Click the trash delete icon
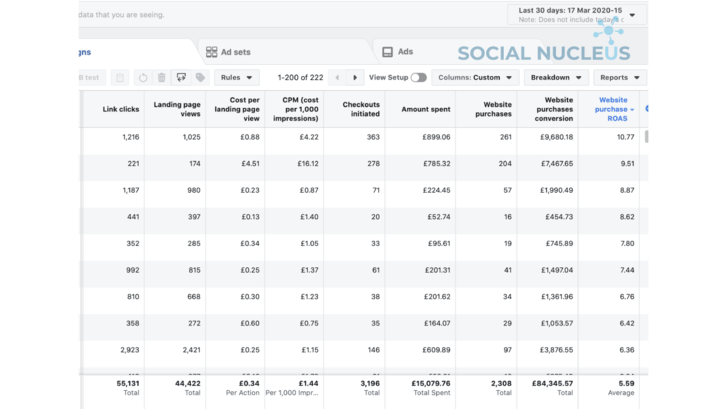 coord(161,78)
